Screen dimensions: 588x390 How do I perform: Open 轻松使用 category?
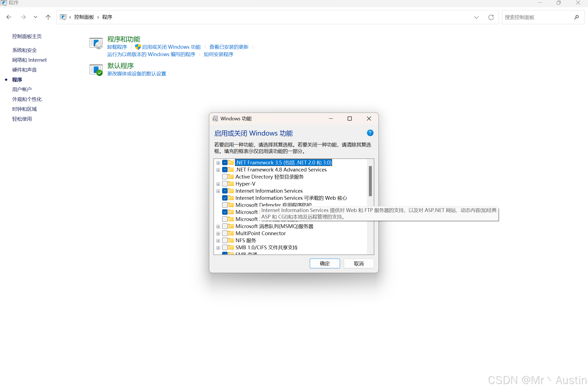(x=22, y=119)
